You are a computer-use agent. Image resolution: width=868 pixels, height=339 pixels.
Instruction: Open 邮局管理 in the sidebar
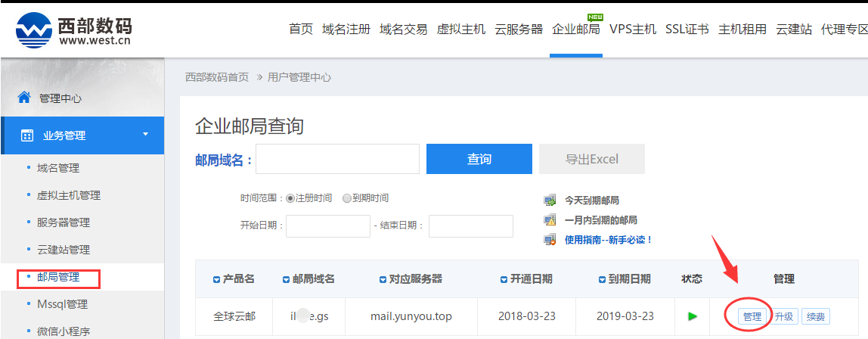pyautogui.click(x=58, y=278)
